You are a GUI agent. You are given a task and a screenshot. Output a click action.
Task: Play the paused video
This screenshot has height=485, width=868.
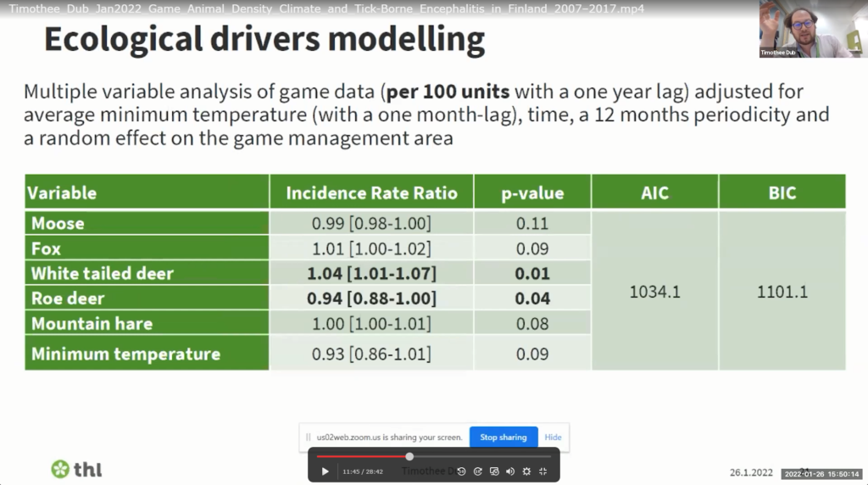[325, 471]
